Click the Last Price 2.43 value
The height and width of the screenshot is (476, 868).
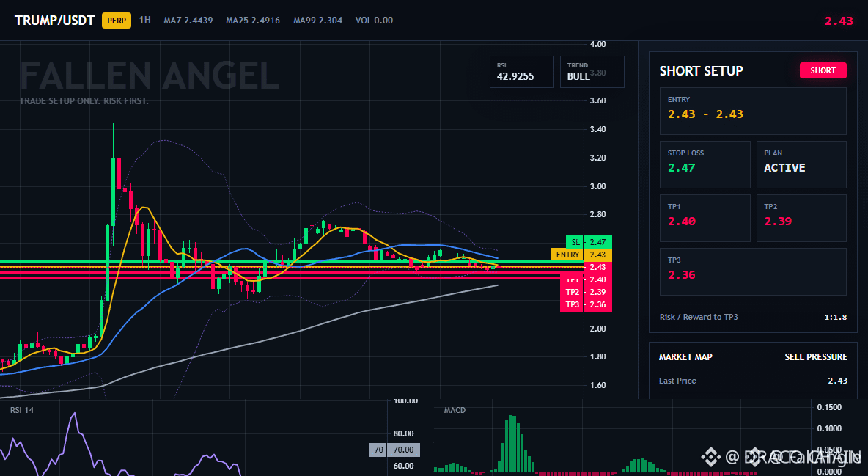click(837, 381)
